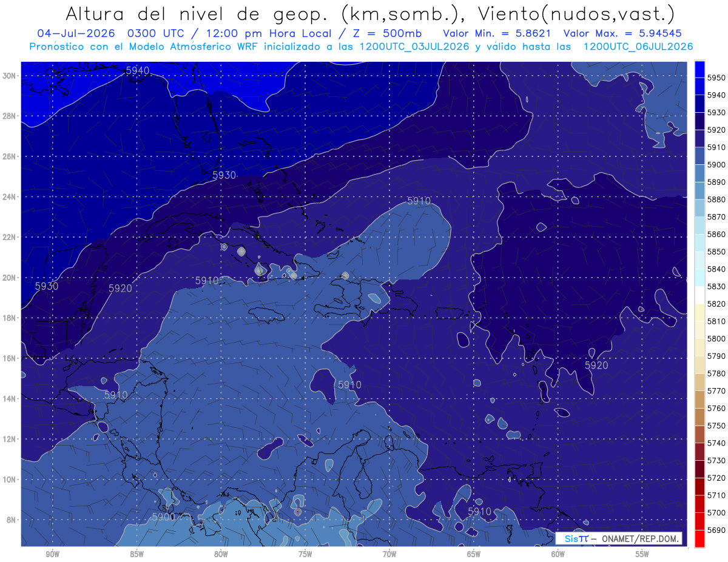
Task: Select the valid-until time "1200UTC_06JUL2026"
Action: (638, 47)
